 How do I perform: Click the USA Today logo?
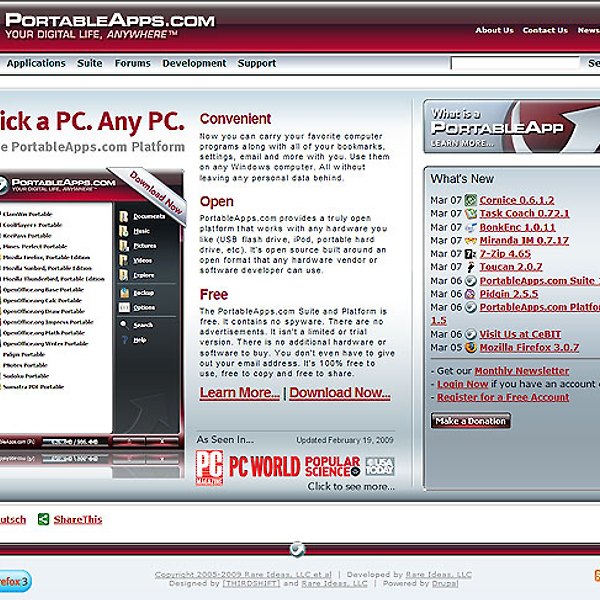point(380,466)
